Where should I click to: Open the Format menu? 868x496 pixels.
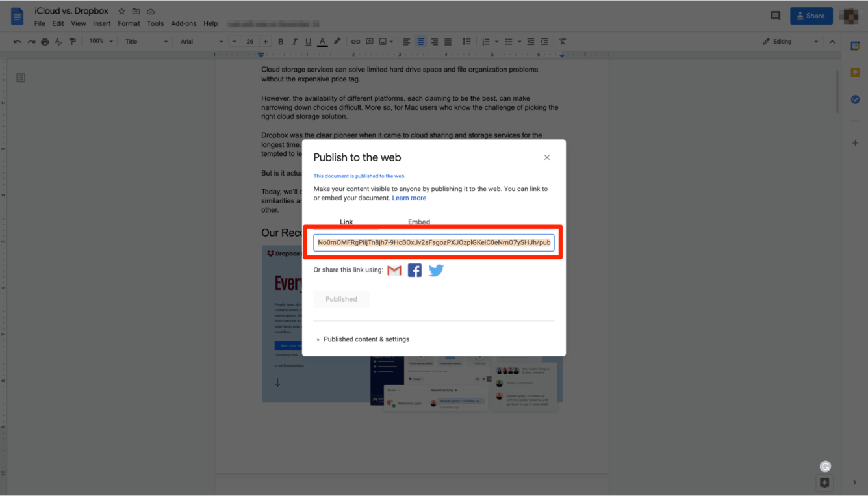tap(129, 23)
